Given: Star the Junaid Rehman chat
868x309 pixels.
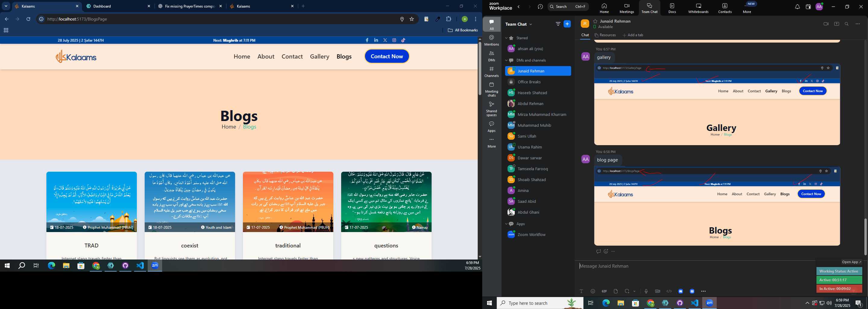Looking at the screenshot, I should coord(596,21).
